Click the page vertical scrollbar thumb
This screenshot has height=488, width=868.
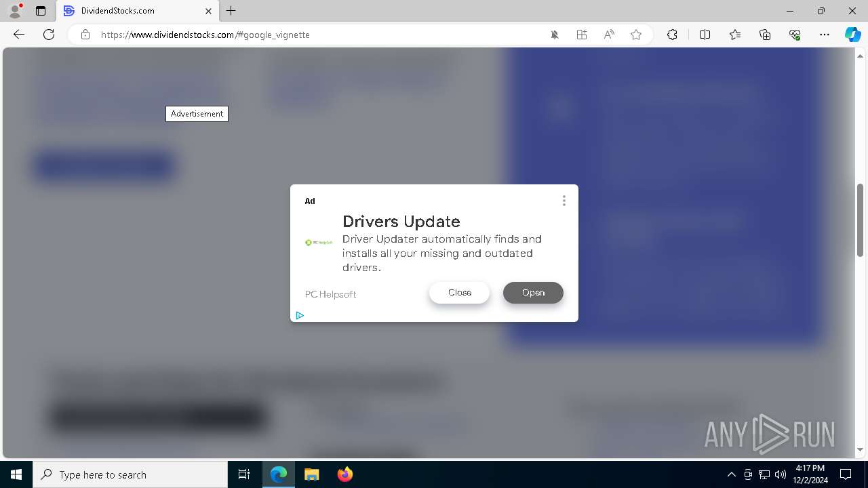point(860,220)
